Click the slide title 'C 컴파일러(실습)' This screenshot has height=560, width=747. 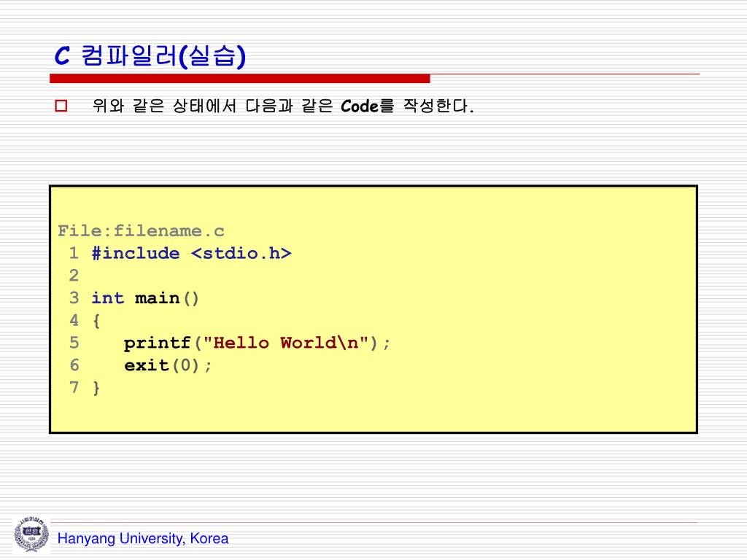[150, 56]
